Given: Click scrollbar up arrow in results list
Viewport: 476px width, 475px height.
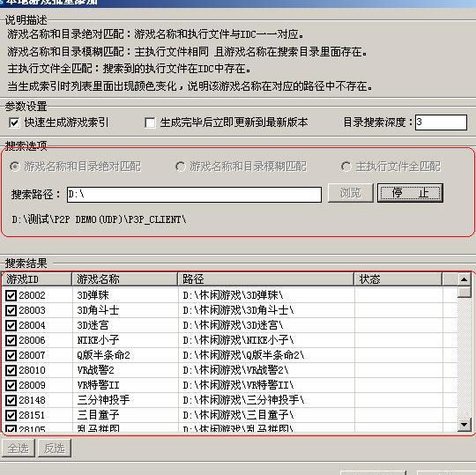Looking at the screenshot, I should tap(464, 279).
